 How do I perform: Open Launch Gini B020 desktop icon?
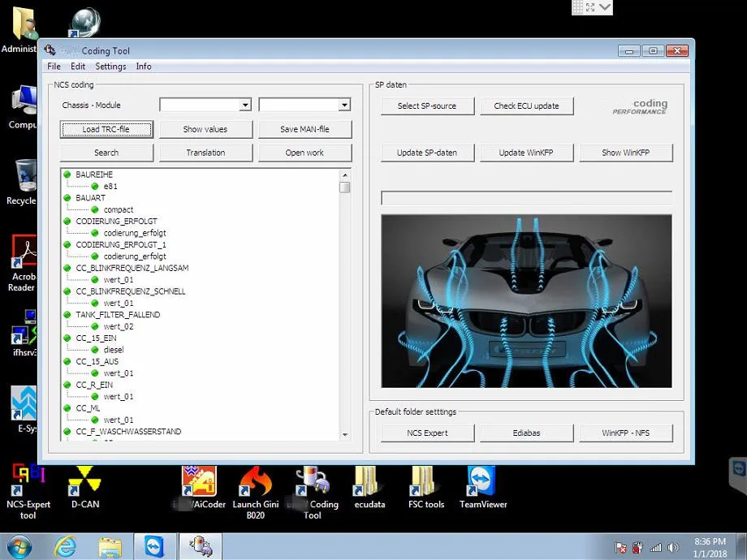pyautogui.click(x=255, y=492)
